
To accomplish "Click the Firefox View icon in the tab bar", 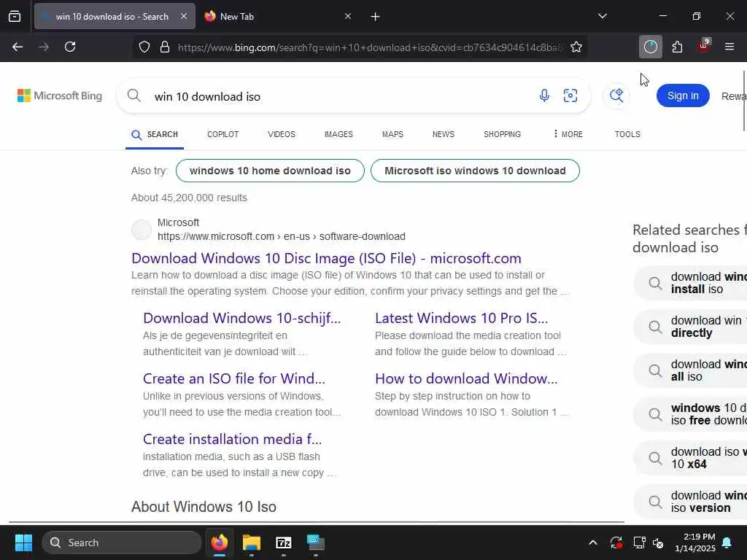I will 15,17.
